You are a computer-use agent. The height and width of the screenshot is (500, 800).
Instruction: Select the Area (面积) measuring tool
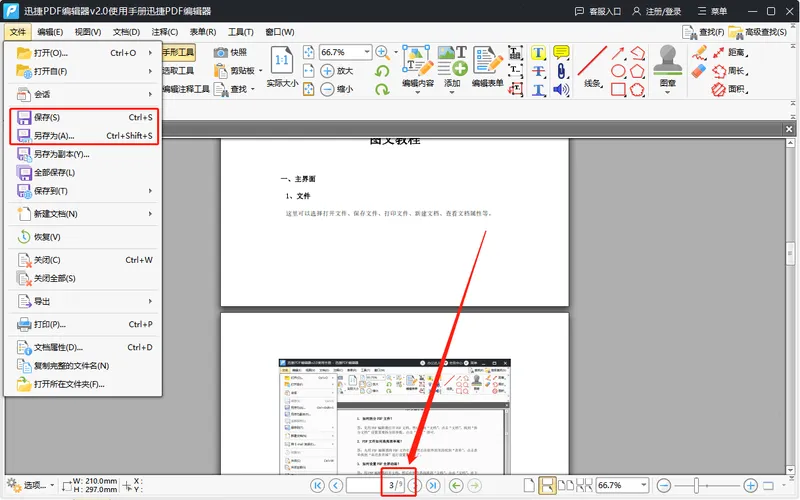point(729,89)
